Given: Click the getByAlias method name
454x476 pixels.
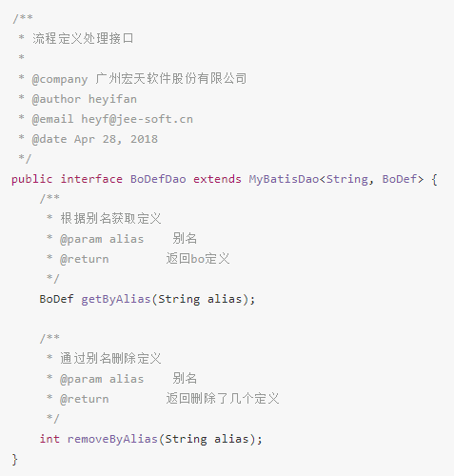Looking at the screenshot, I should tap(116, 299).
